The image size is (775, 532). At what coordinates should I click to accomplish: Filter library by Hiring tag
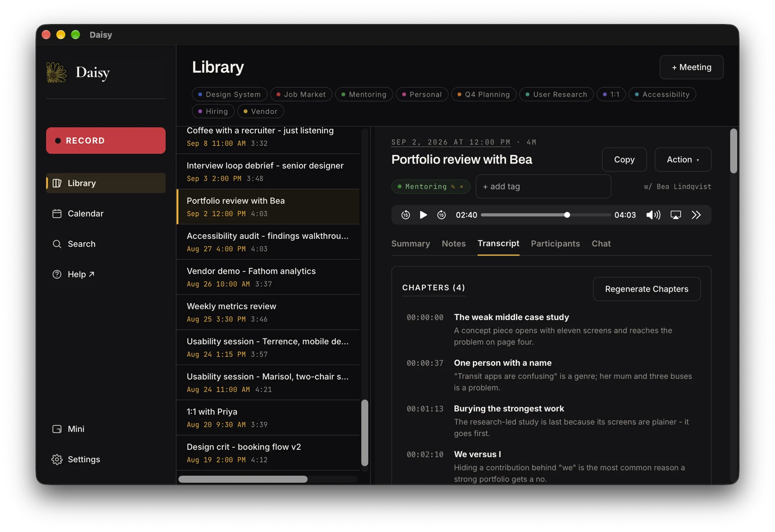[x=213, y=111]
